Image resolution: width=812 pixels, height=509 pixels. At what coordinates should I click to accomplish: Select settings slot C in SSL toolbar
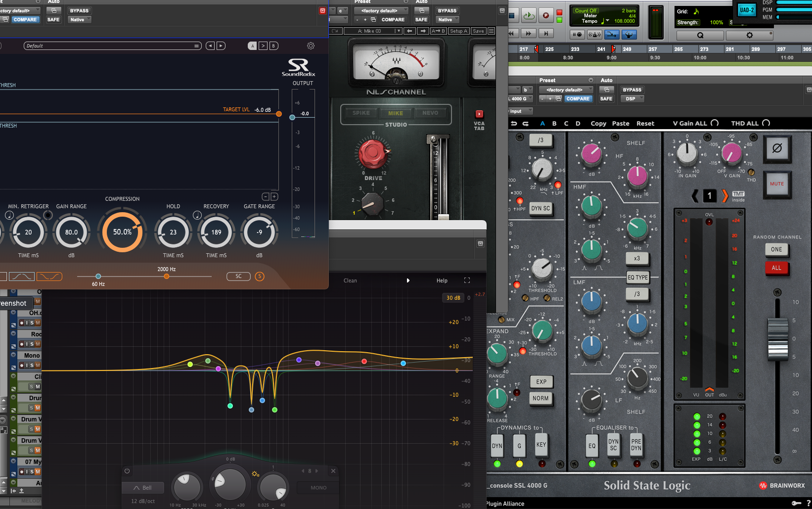pos(566,124)
